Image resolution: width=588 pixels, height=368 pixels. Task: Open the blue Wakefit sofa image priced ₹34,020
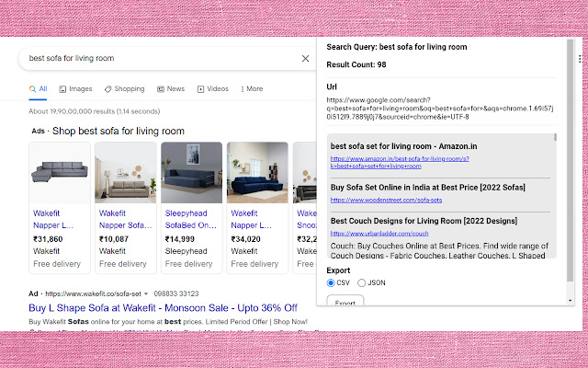[257, 172]
